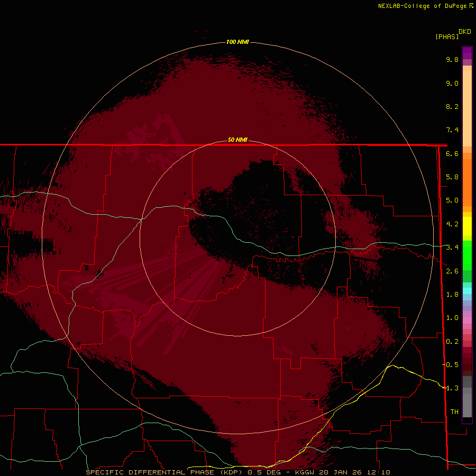Click the 8.2 scale value

[452, 106]
